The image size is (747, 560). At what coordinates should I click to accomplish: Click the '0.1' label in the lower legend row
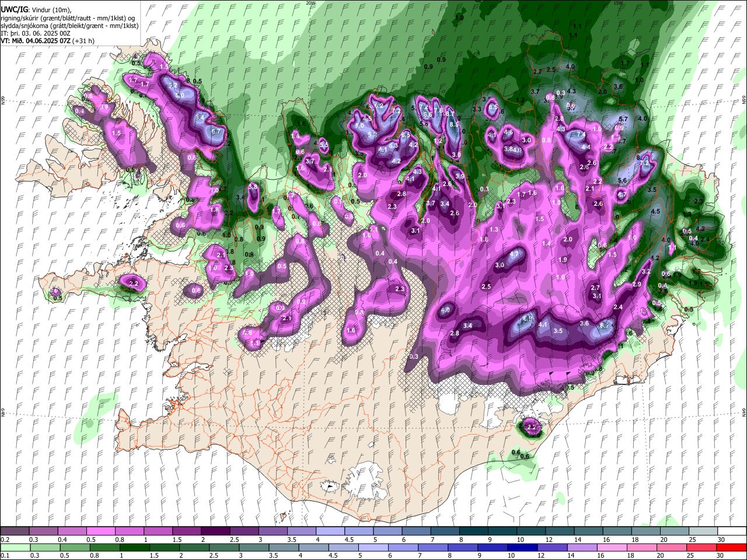click(5, 555)
